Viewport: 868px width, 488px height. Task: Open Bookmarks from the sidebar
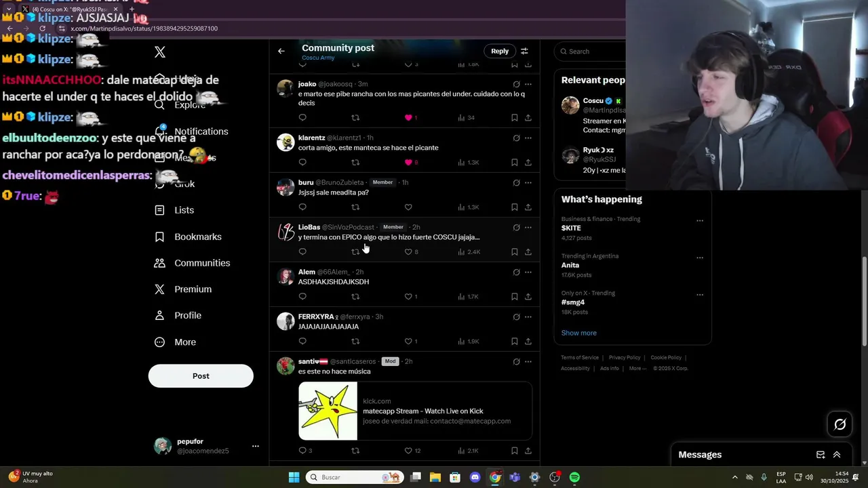[x=188, y=237]
